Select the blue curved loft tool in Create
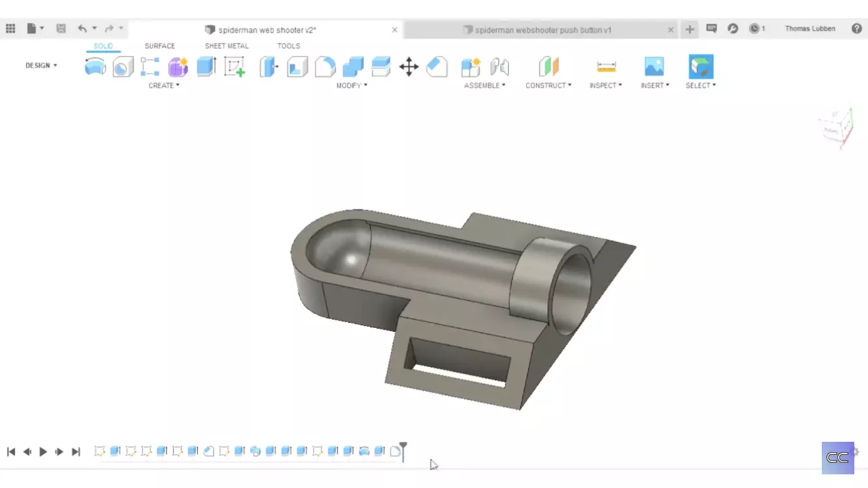The width and height of the screenshot is (868, 488). tap(96, 66)
